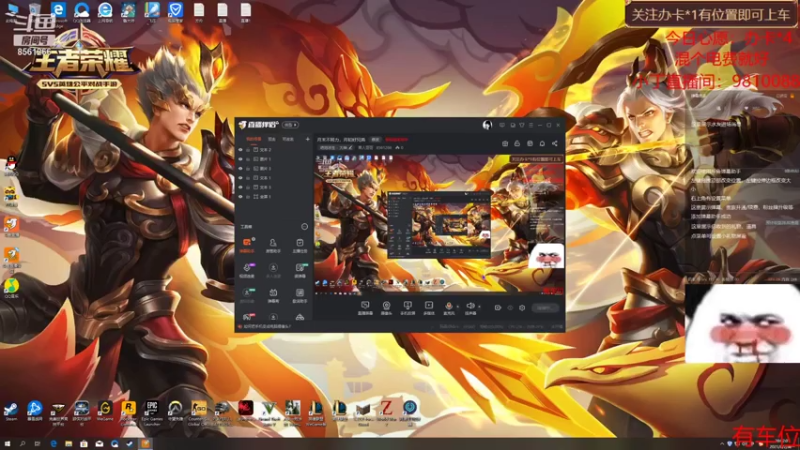Expand microphone options arrow
Image resolution: width=800 pixels, height=450 pixels.
click(458, 307)
